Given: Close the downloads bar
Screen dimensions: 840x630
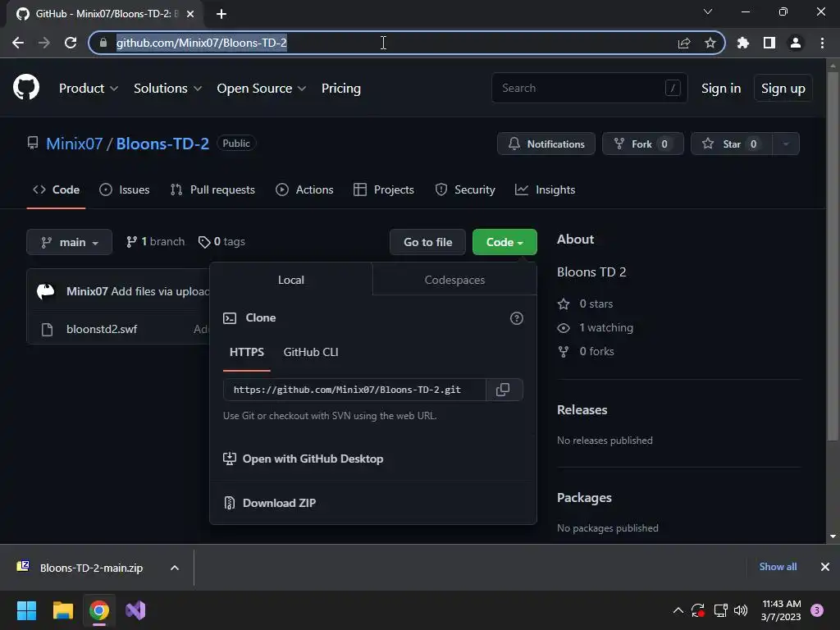Looking at the screenshot, I should [x=825, y=567].
